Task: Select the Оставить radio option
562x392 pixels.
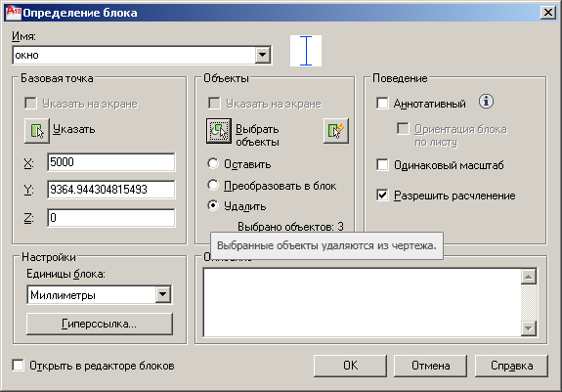Action: click(x=213, y=164)
